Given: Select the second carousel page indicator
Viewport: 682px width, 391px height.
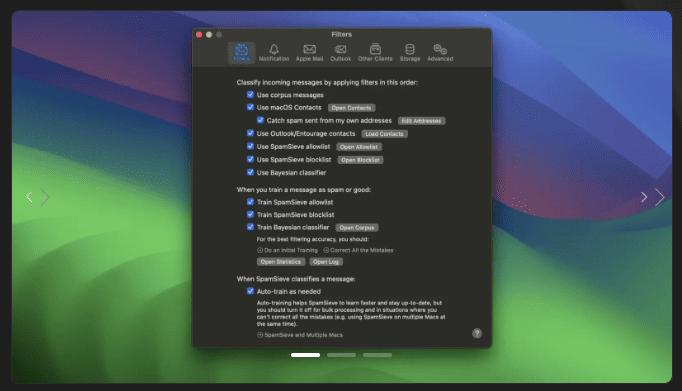Looking at the screenshot, I should pyautogui.click(x=341, y=355).
